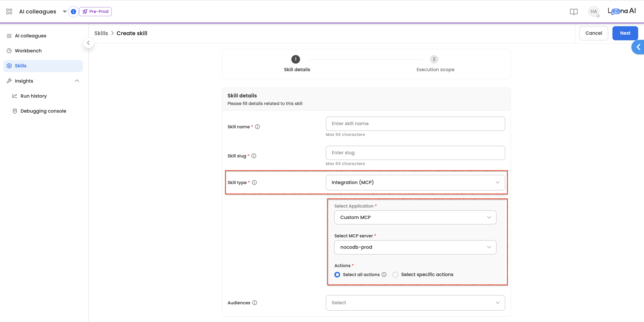Click the Next button
The image size is (644, 322).
click(x=625, y=33)
